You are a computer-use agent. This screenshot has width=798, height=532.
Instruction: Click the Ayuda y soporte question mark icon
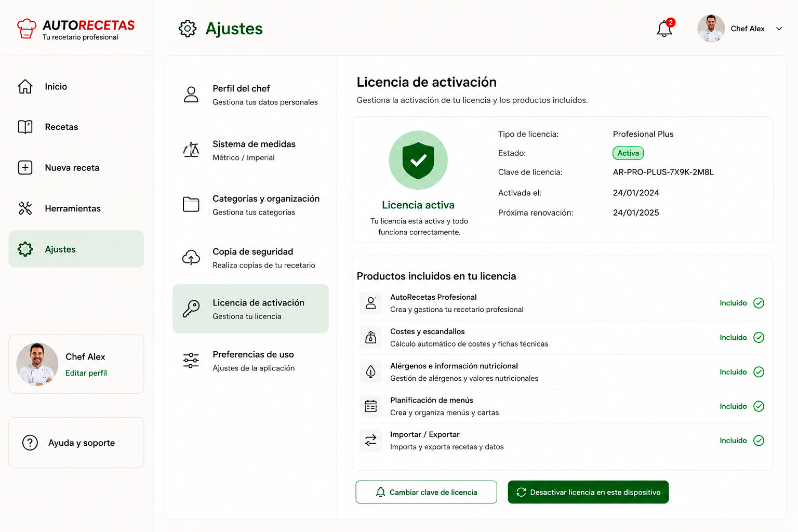(30, 443)
